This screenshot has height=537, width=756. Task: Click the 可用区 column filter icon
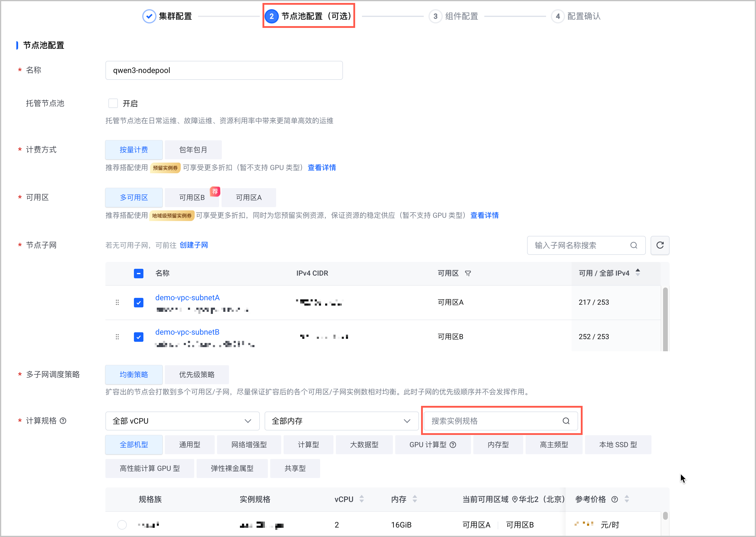[468, 274]
